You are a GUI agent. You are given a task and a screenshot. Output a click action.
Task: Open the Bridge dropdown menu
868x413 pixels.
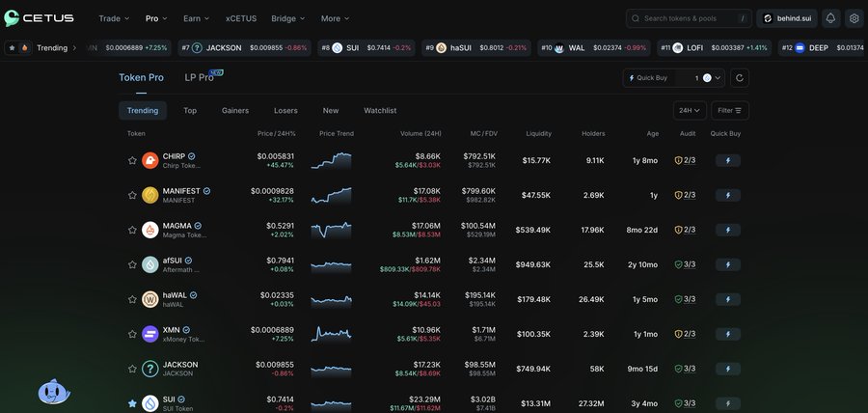(x=287, y=18)
